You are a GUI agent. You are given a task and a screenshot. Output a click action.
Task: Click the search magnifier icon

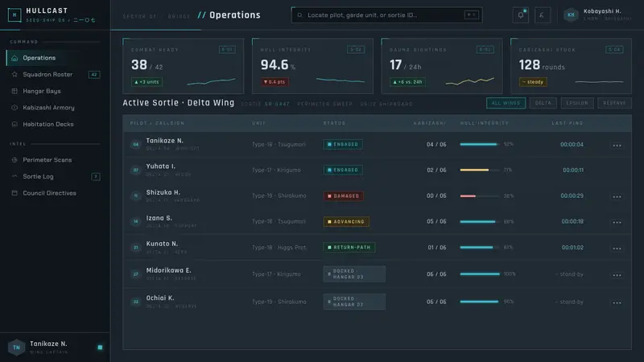click(299, 15)
